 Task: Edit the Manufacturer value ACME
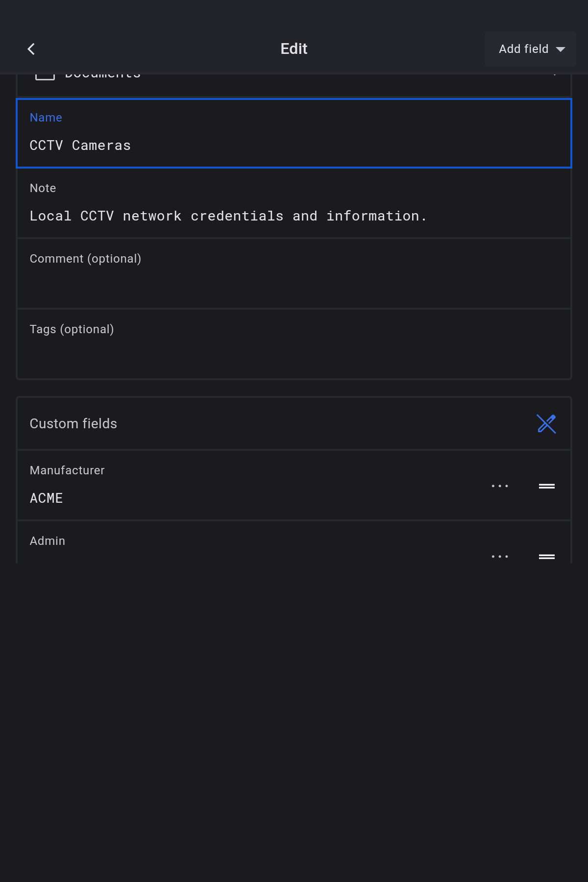tap(47, 498)
